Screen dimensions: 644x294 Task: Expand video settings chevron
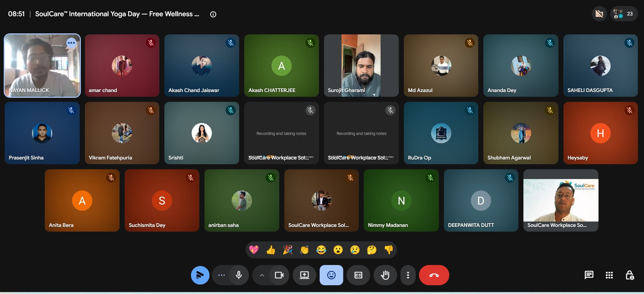coord(262,275)
